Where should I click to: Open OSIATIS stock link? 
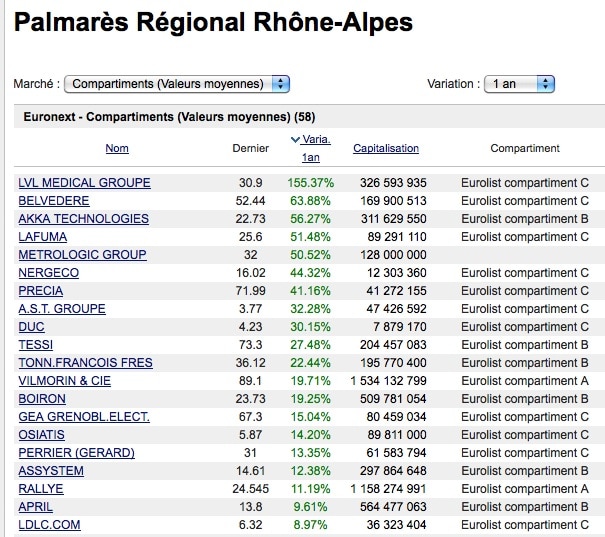[41, 435]
